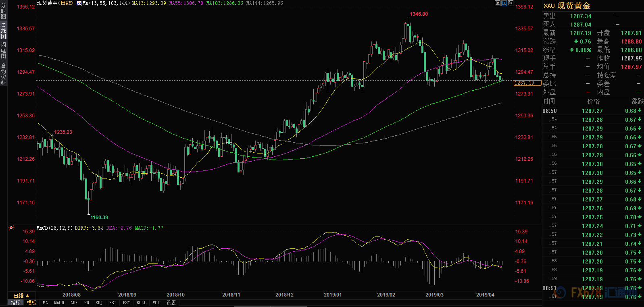The width and height of the screenshot is (644, 307).
Task: Toggle the KDJ indicator
Action: (99, 303)
